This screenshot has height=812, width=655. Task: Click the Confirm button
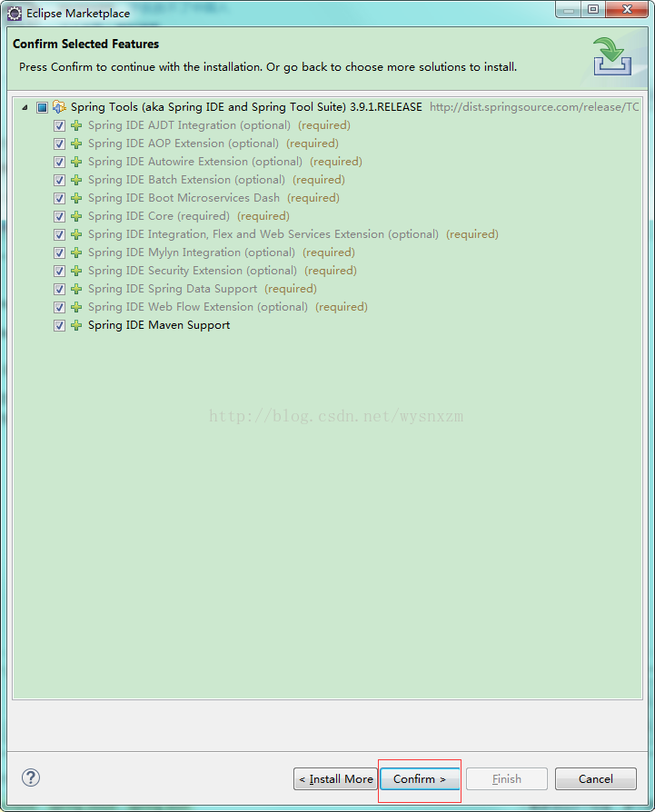pyautogui.click(x=420, y=779)
